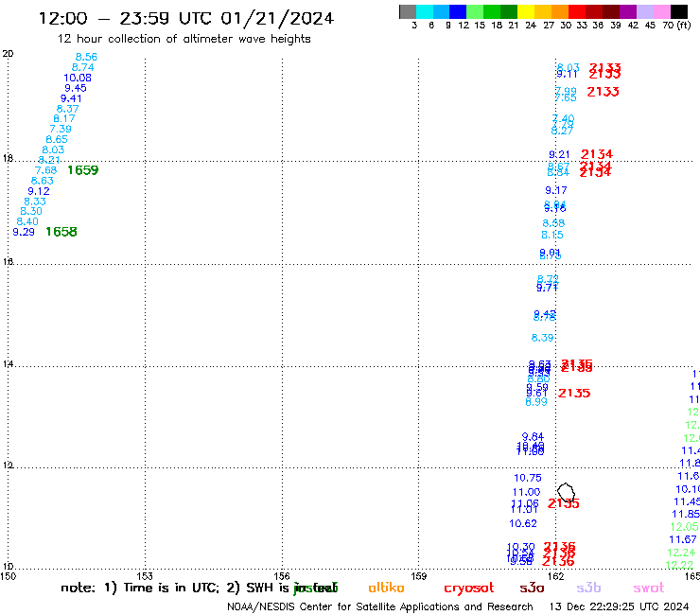The width and height of the screenshot is (700, 615).
Task: Select the light green swatch in the legend
Action: tap(476, 11)
